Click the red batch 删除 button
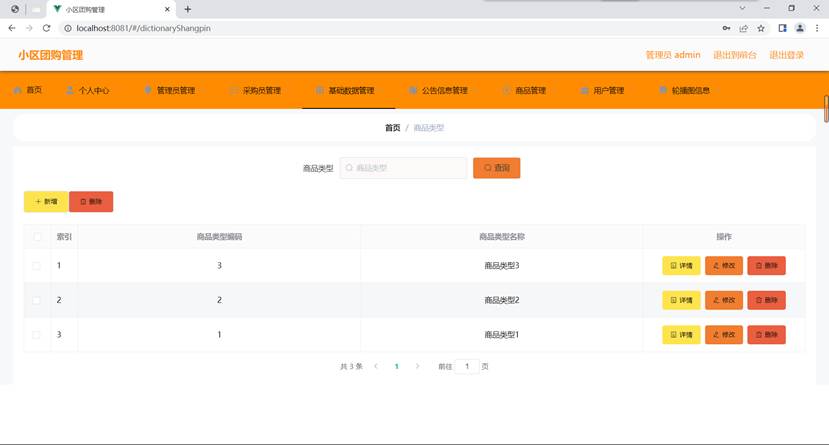829x445 pixels. coord(91,201)
